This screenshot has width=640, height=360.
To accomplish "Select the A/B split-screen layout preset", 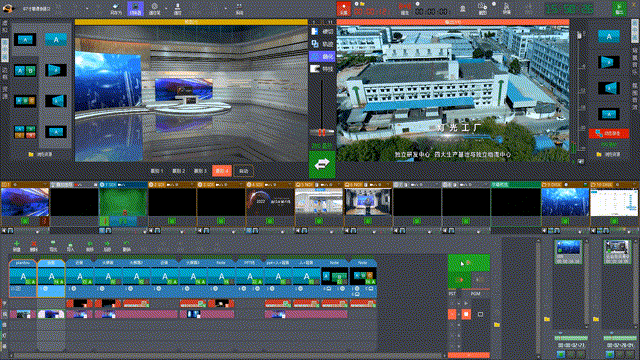I will click(x=25, y=71).
